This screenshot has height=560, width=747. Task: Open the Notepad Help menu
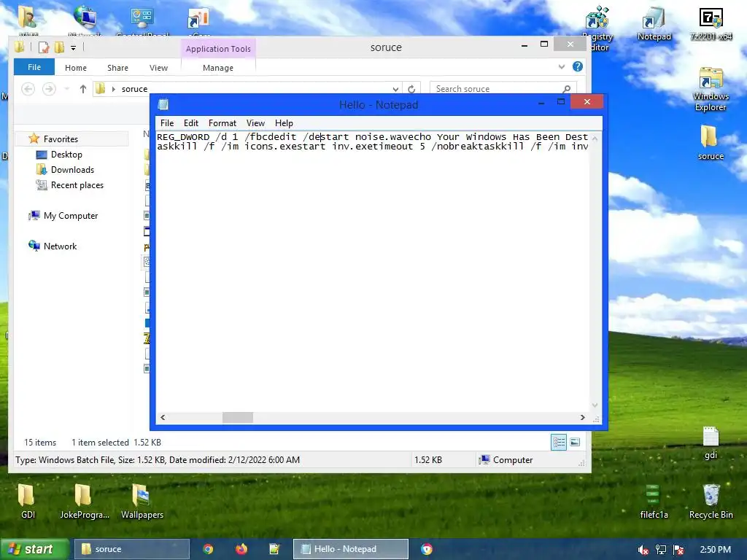point(284,123)
